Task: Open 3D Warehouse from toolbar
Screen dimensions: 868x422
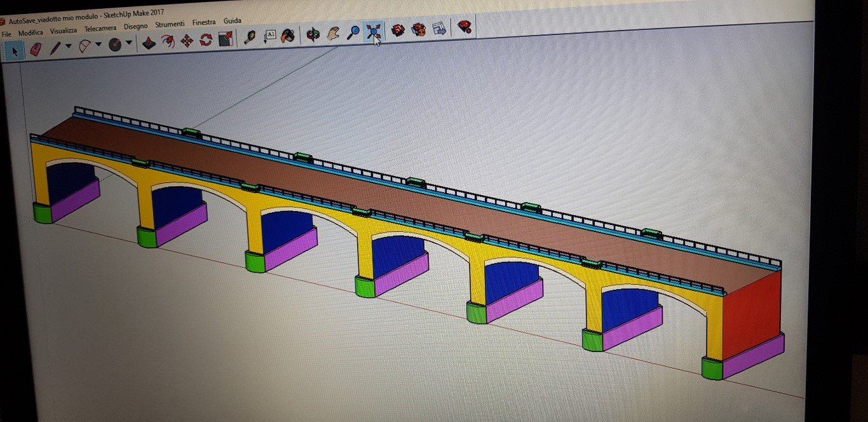Action: click(398, 29)
